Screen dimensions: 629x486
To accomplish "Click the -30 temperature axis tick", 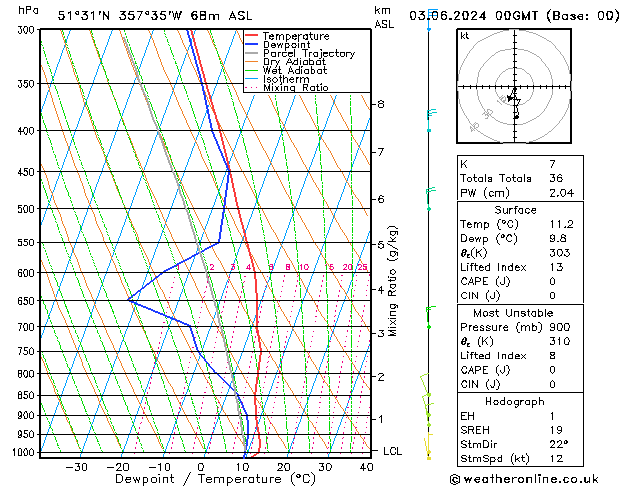I will coord(76,467).
